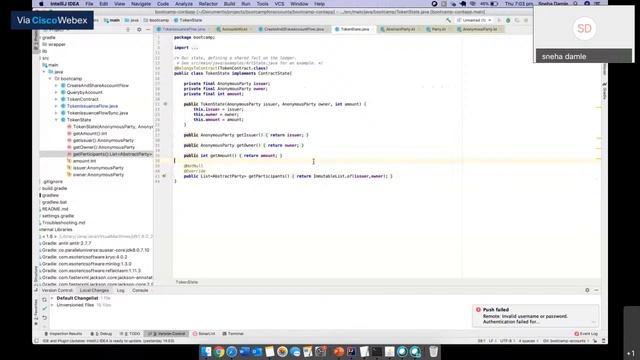Click the Push failed error icon
The width and height of the screenshot is (640, 360).
click(478, 310)
